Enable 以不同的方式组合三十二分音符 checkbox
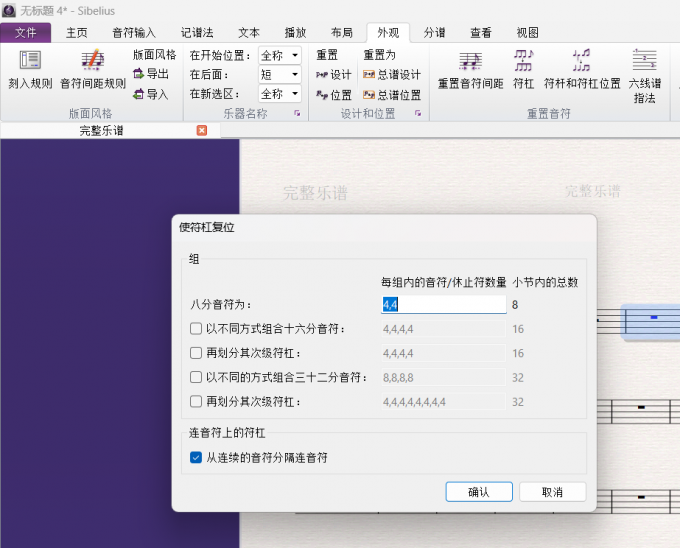The width and height of the screenshot is (680, 548). [x=196, y=377]
